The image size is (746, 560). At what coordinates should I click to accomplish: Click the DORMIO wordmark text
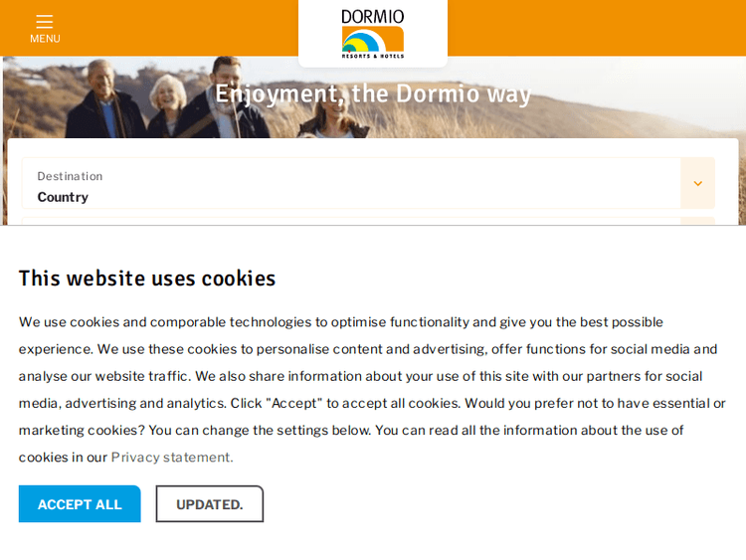click(373, 17)
